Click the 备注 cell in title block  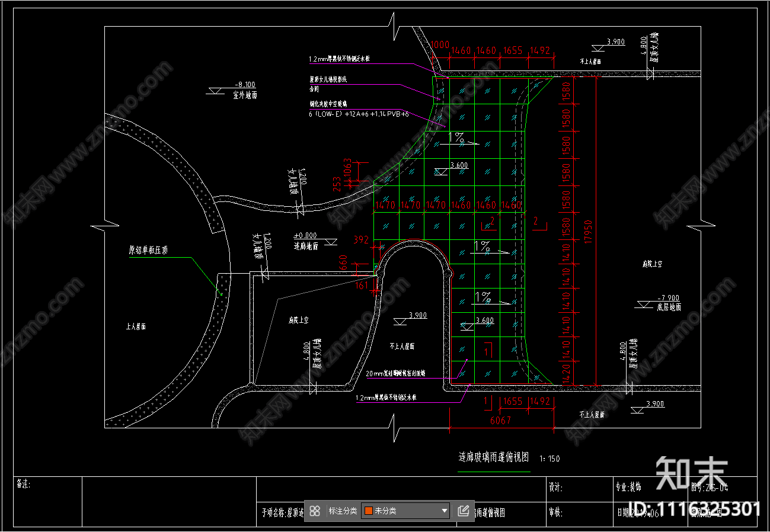tap(23, 484)
